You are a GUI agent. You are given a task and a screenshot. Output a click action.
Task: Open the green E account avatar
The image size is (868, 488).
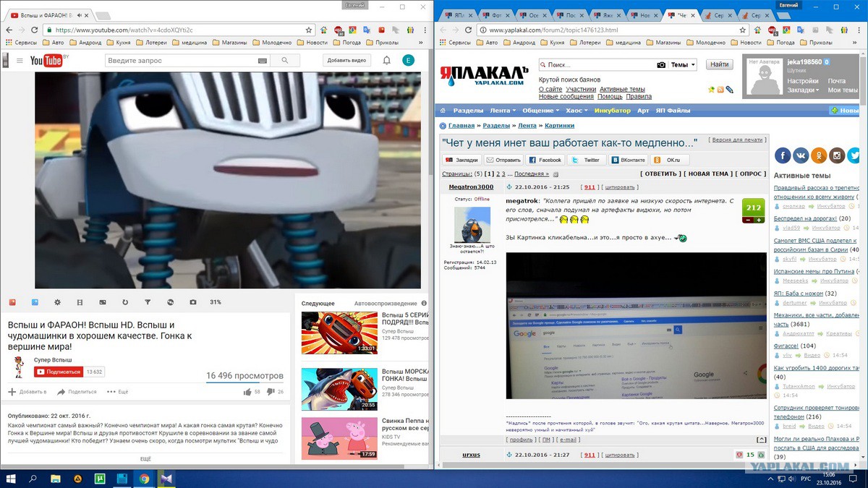[x=408, y=61]
